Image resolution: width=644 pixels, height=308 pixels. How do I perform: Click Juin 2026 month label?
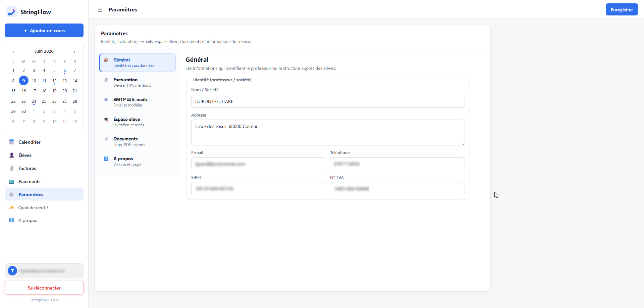[x=44, y=51]
